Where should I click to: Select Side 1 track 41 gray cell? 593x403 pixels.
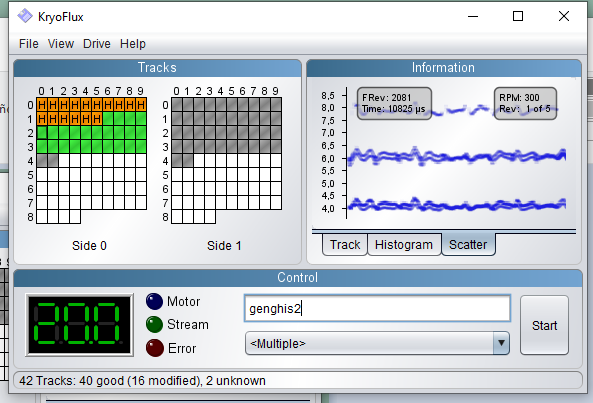[188, 161]
